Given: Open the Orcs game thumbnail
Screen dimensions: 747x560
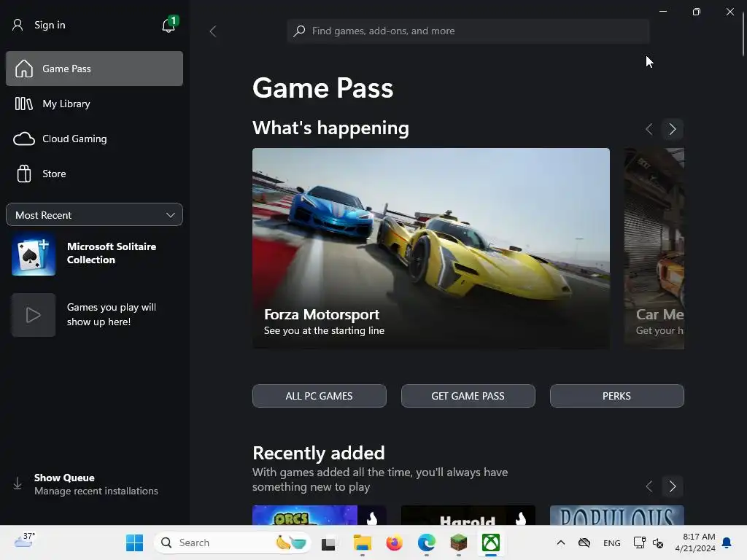Looking at the screenshot, I should click(x=320, y=516).
